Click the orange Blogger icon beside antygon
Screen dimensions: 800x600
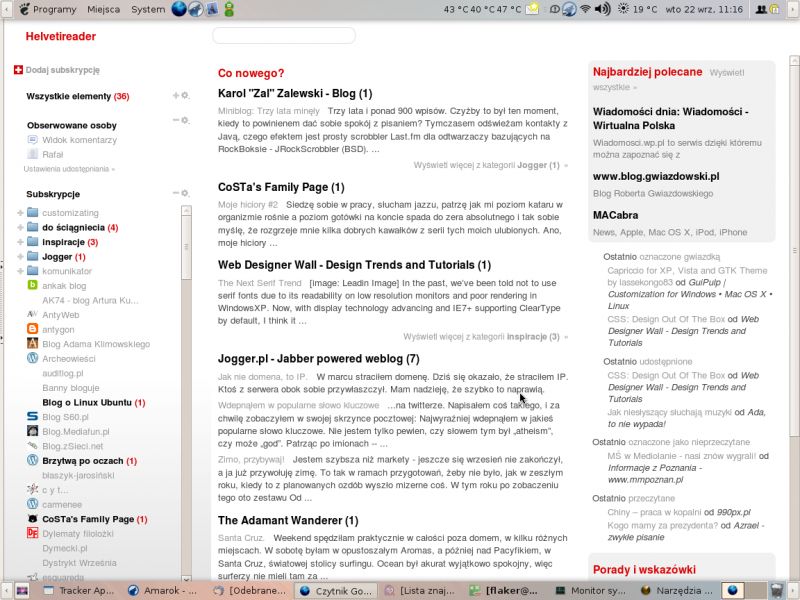coord(33,329)
